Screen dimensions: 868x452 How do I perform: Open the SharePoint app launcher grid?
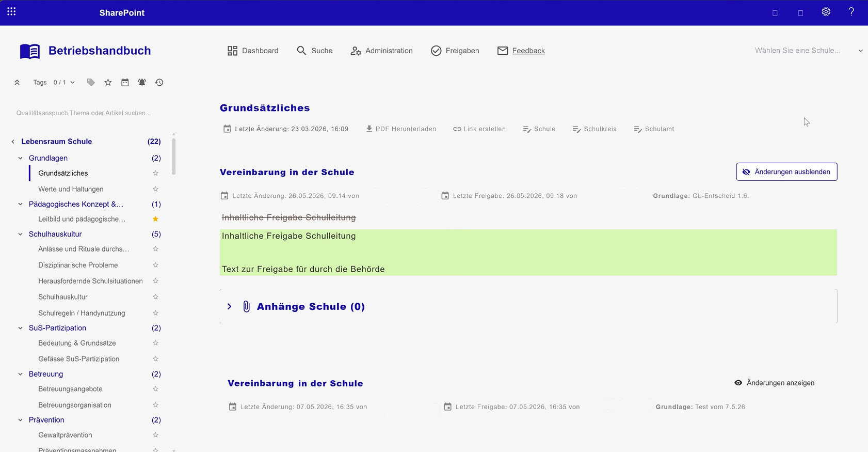[11, 11]
